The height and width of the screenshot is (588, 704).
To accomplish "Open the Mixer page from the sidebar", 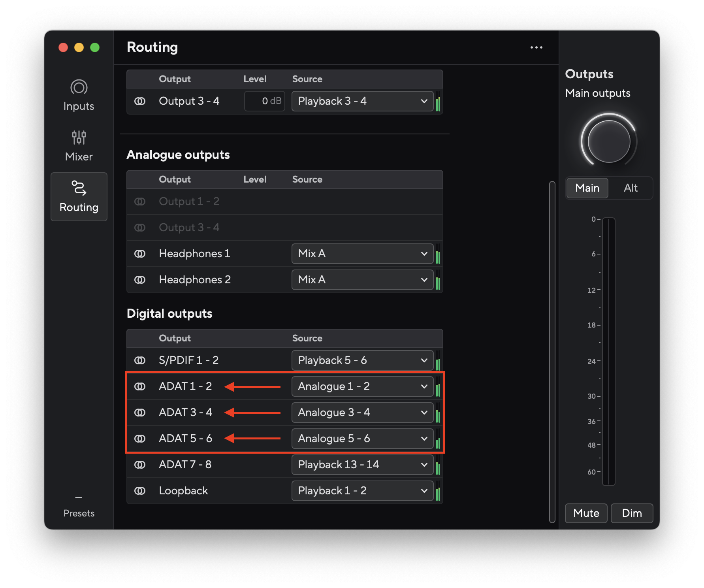I will point(79,146).
